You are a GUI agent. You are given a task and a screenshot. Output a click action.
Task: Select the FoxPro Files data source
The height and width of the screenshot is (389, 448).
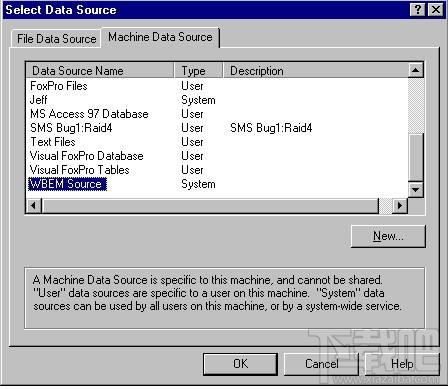(59, 86)
